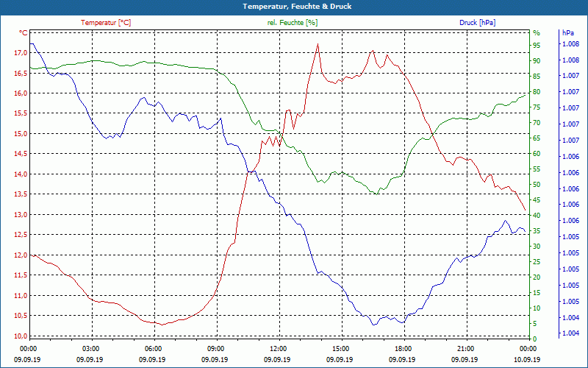Click the 'hPa' unit label on pressure axis
The width and height of the screenshot is (588, 368).
tap(568, 33)
